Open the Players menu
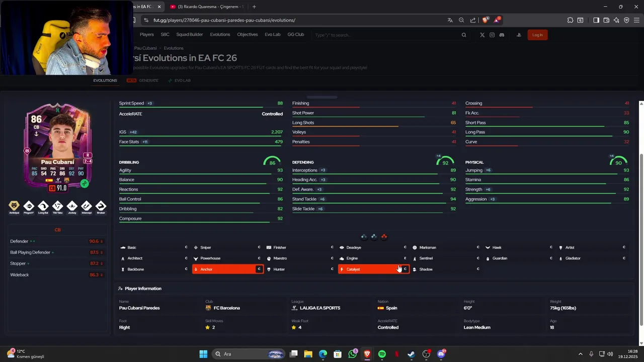 tap(147, 35)
